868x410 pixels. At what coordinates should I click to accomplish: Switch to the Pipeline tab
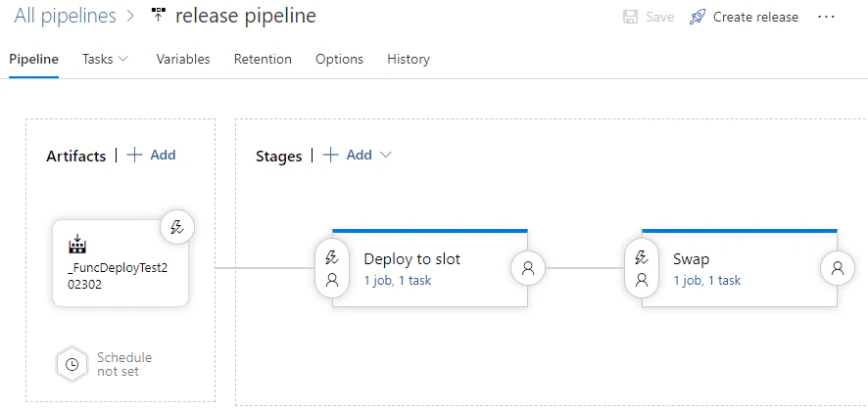(x=33, y=59)
